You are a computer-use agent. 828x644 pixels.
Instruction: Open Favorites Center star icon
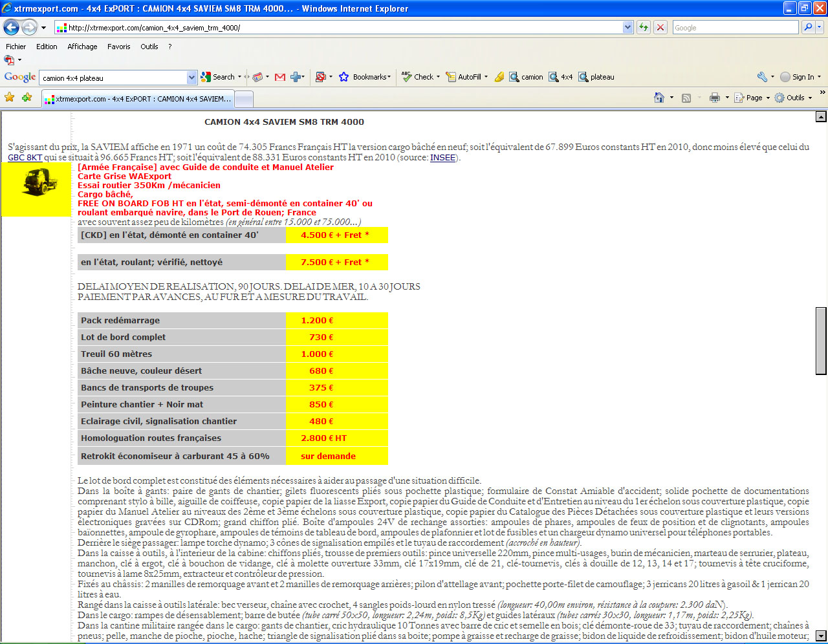coord(10,98)
